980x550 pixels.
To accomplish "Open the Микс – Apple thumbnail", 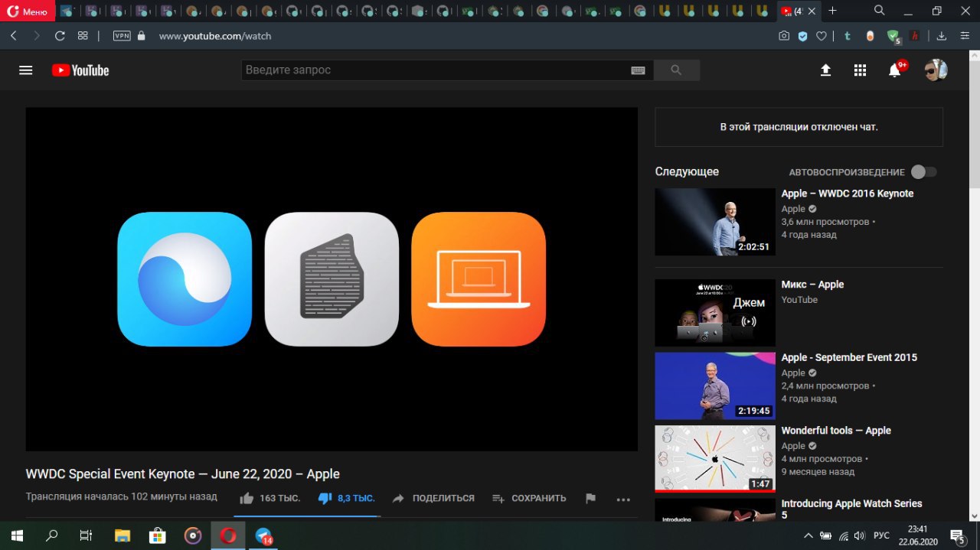I will pos(715,313).
